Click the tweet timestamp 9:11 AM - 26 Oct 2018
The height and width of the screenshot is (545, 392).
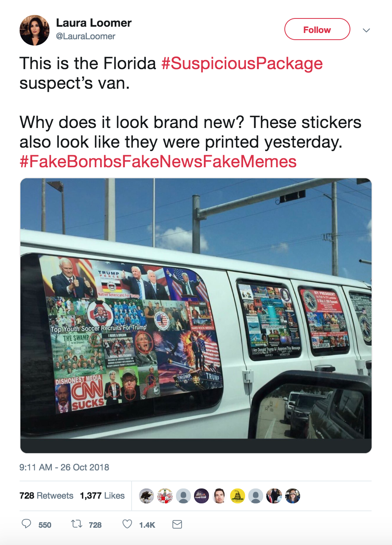point(64,467)
